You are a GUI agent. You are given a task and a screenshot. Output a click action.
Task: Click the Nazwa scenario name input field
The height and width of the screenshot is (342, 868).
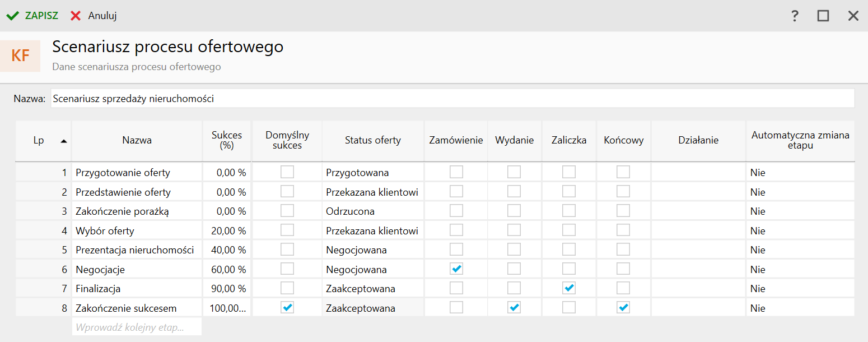452,99
